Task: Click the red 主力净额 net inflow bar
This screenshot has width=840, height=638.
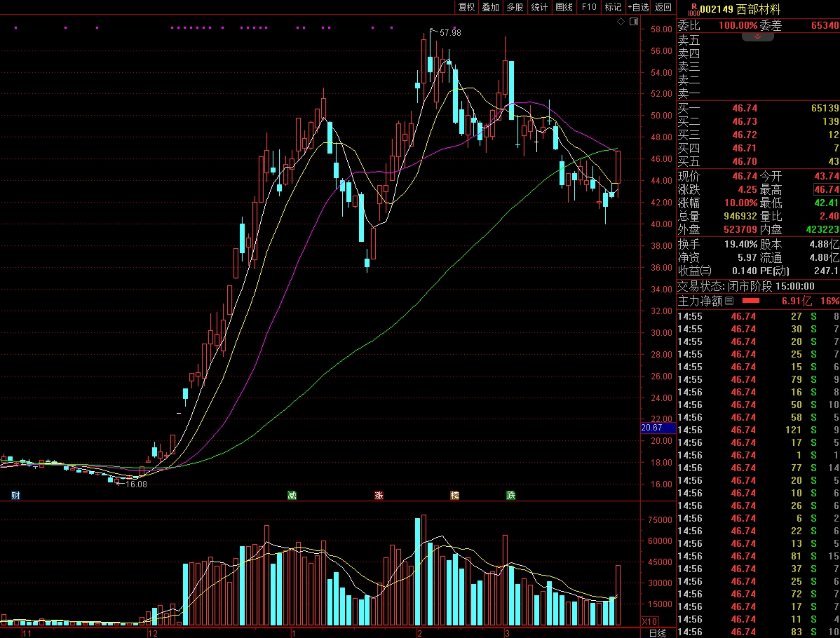Action: pos(751,301)
